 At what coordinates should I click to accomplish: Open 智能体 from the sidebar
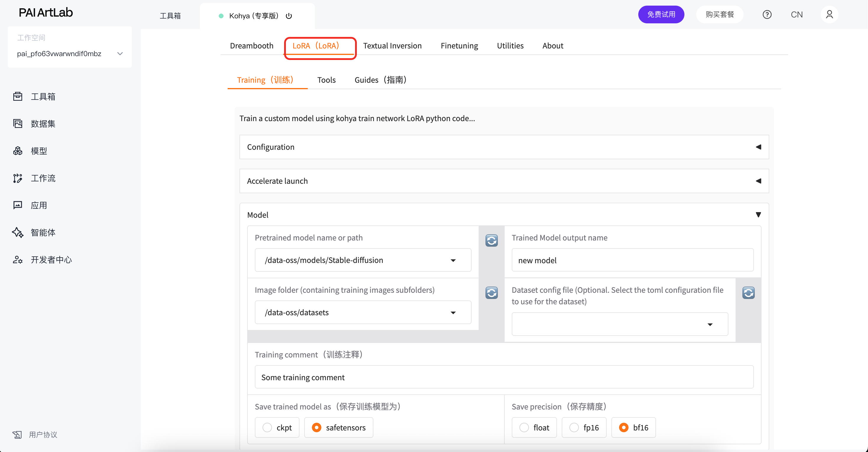coord(43,232)
